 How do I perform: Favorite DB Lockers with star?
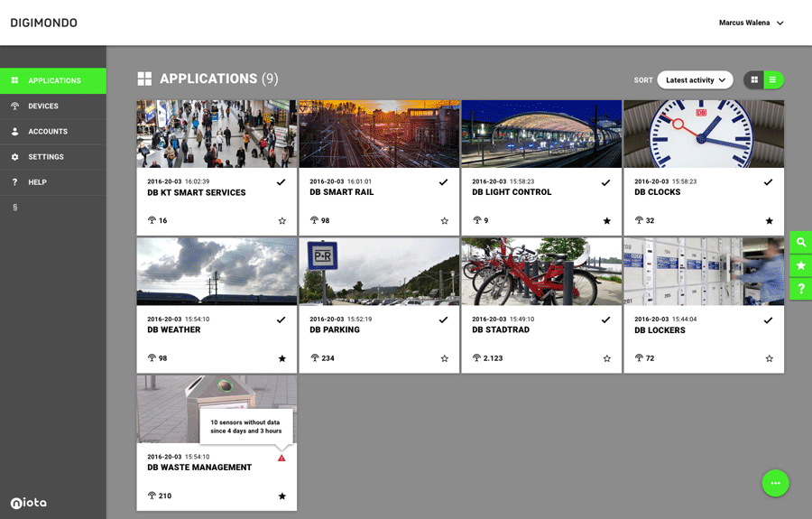point(770,358)
